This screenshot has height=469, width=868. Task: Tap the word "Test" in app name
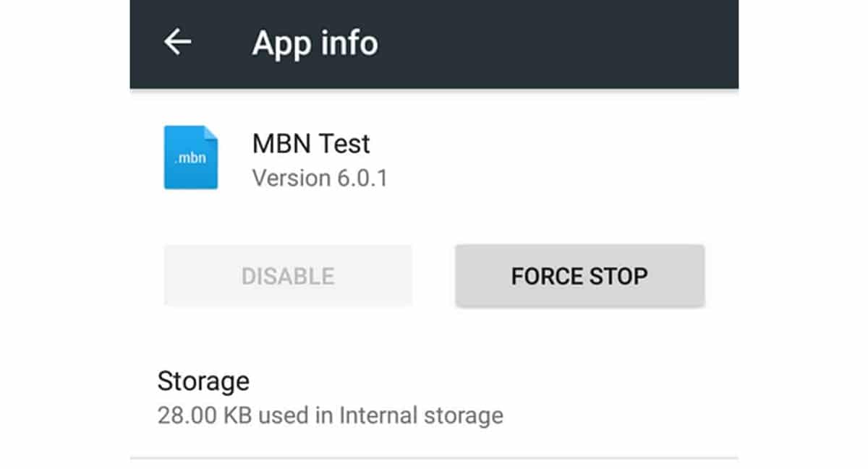click(x=346, y=144)
